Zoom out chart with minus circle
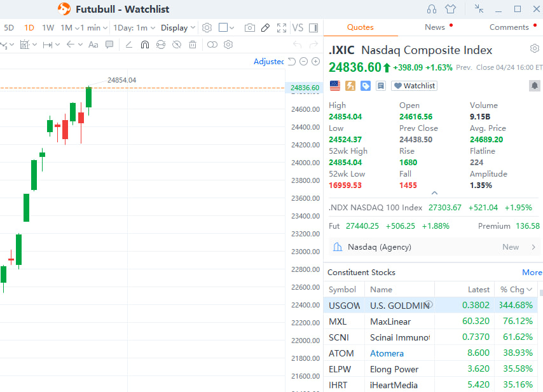This screenshot has height=392, width=543. coord(303,62)
